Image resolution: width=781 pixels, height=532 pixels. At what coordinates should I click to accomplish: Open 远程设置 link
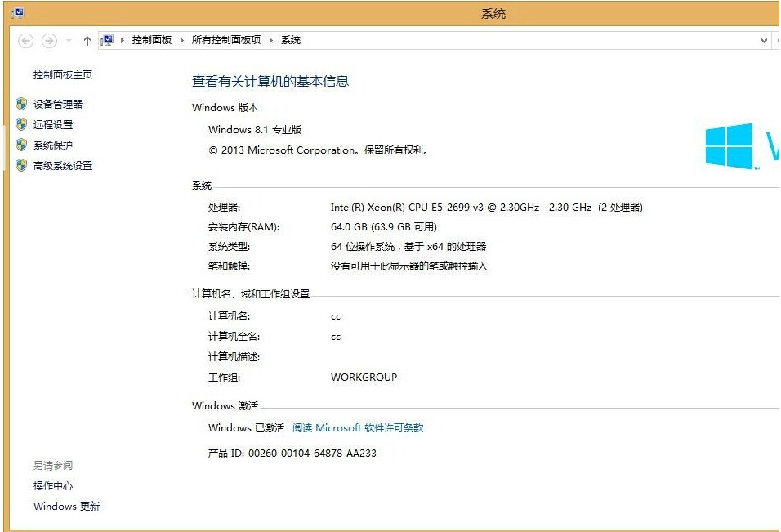[53, 124]
